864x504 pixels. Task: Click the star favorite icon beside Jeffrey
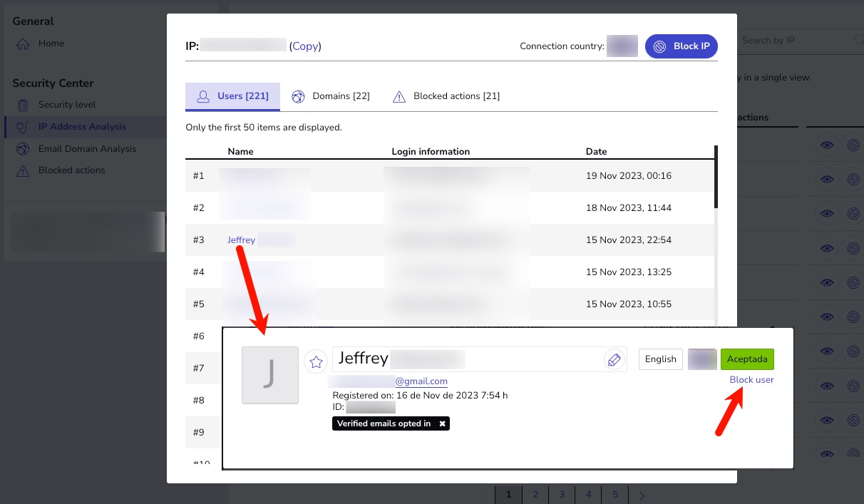[316, 361]
